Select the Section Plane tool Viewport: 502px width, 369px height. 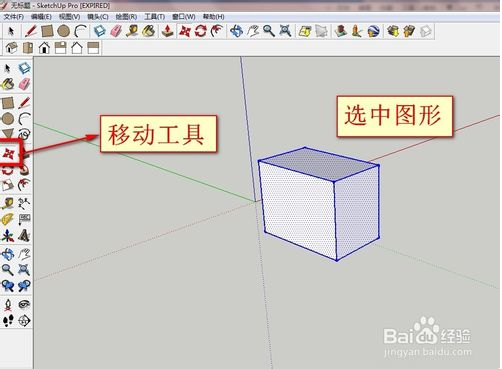point(24,321)
